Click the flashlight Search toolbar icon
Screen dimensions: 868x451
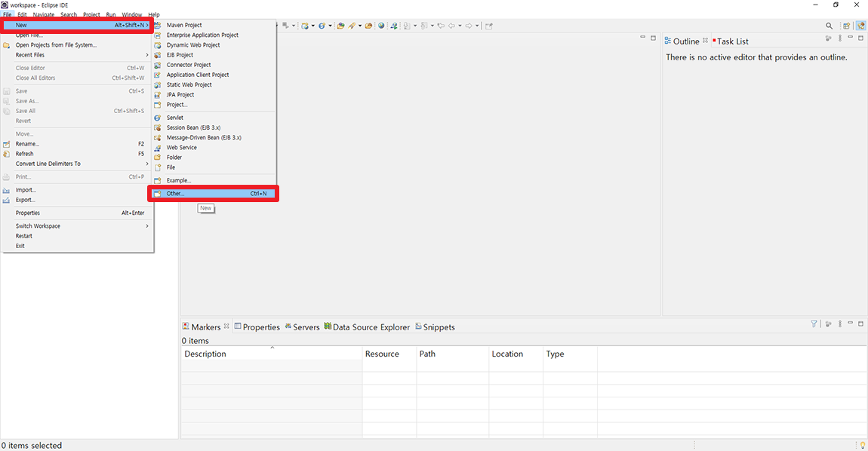coord(352,26)
